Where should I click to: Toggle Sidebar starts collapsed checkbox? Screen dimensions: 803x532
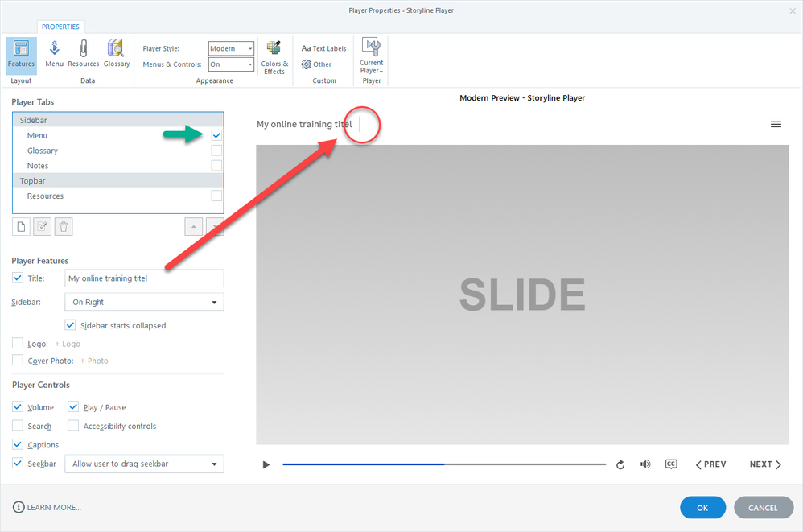pyautogui.click(x=70, y=324)
